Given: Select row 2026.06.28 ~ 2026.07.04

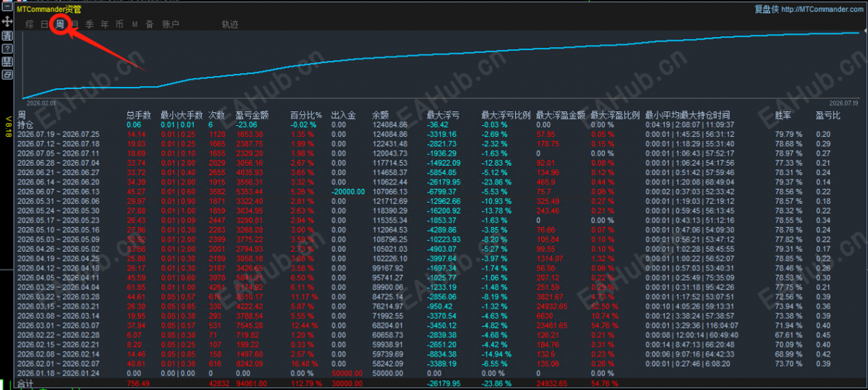Looking at the screenshot, I should 59,164.
